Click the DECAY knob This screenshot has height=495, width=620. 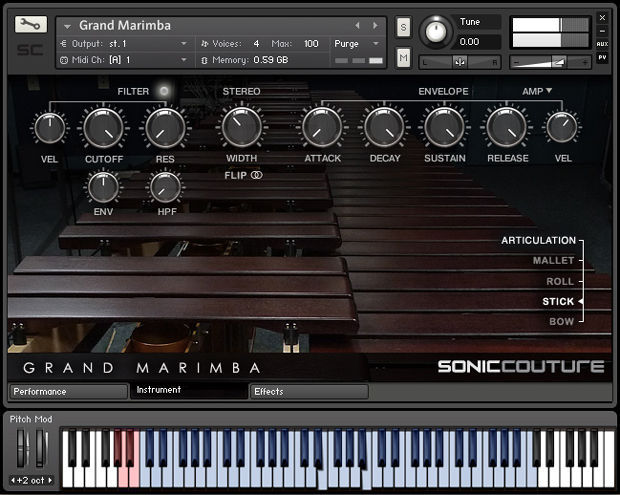pyautogui.click(x=384, y=127)
